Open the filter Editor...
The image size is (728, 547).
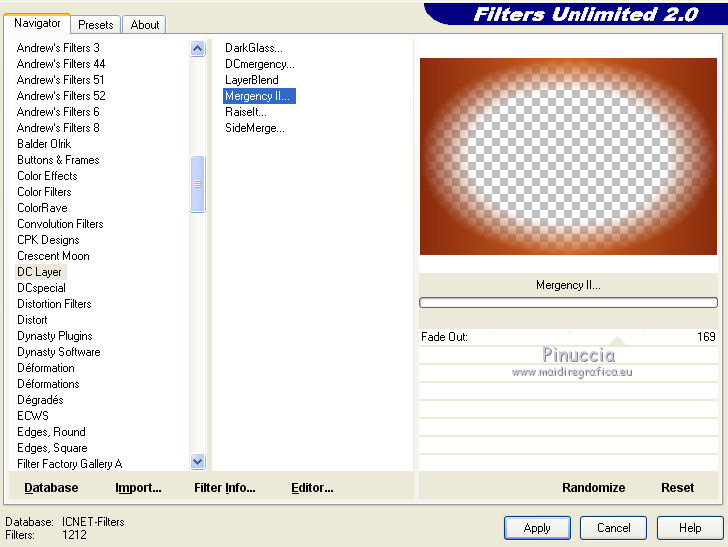(x=312, y=488)
